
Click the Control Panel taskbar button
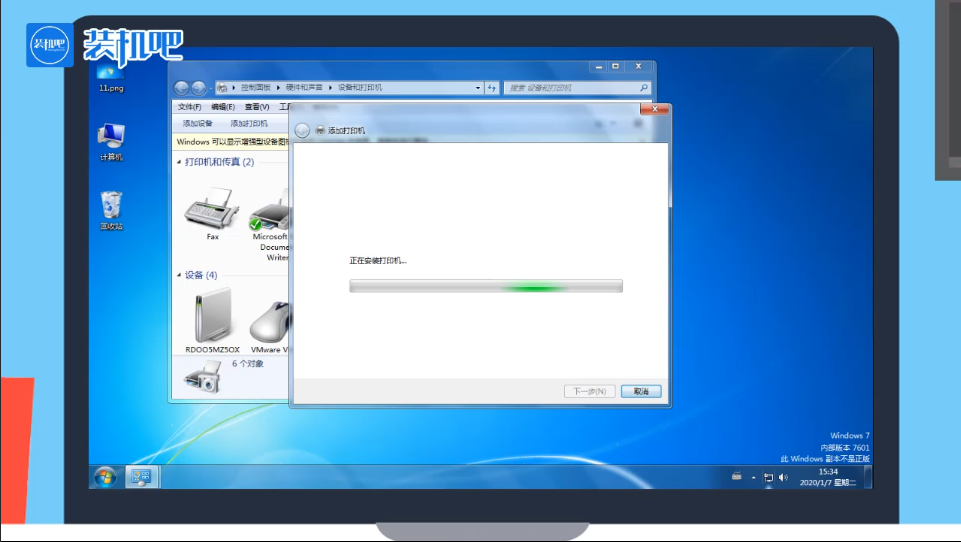click(140, 477)
